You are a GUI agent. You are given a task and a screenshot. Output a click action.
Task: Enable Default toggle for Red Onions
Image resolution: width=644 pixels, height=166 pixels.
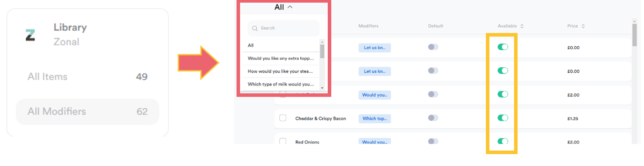433,141
